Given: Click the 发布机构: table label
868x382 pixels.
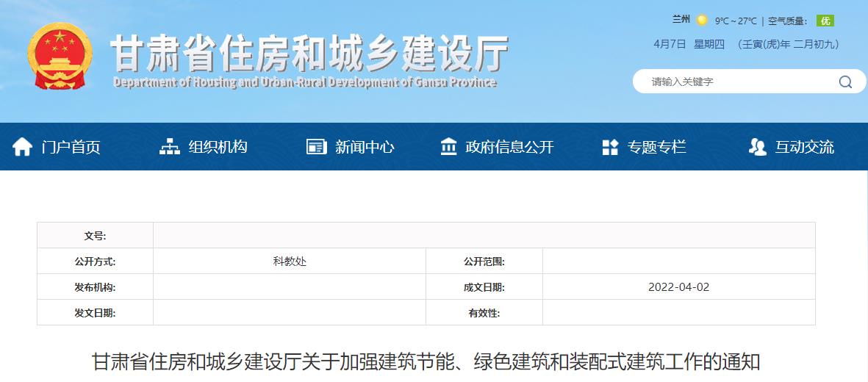Looking at the screenshot, I should coord(96,287).
